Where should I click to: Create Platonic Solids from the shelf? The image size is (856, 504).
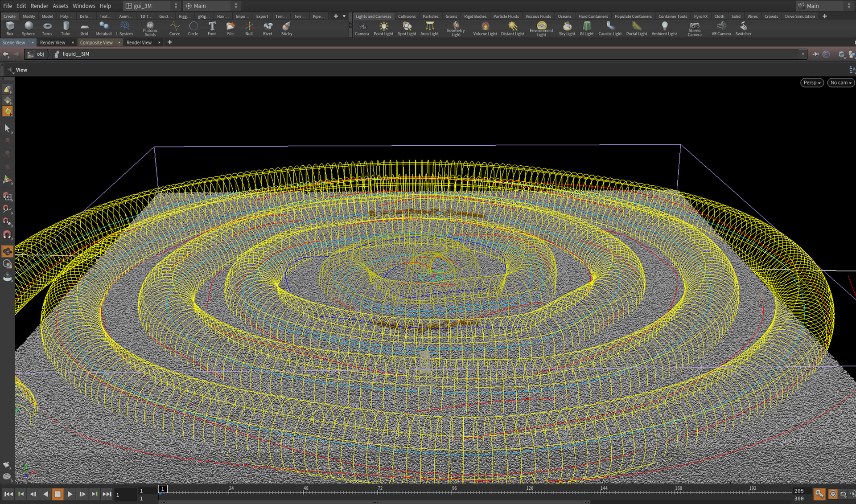coord(150,29)
